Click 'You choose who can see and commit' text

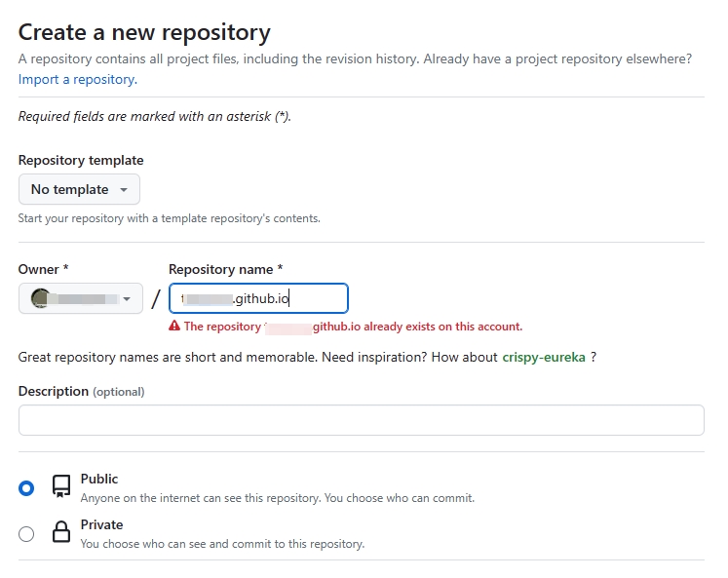222,544
